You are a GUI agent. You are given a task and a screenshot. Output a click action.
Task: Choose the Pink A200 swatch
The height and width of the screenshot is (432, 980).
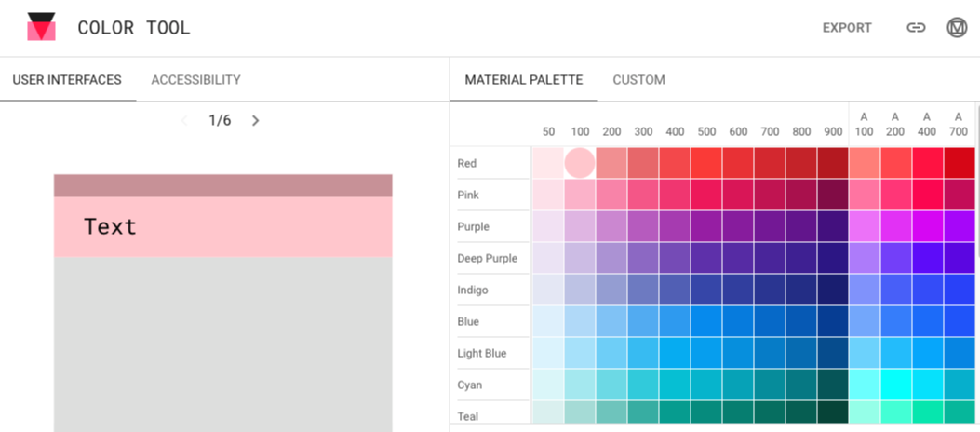point(895,195)
